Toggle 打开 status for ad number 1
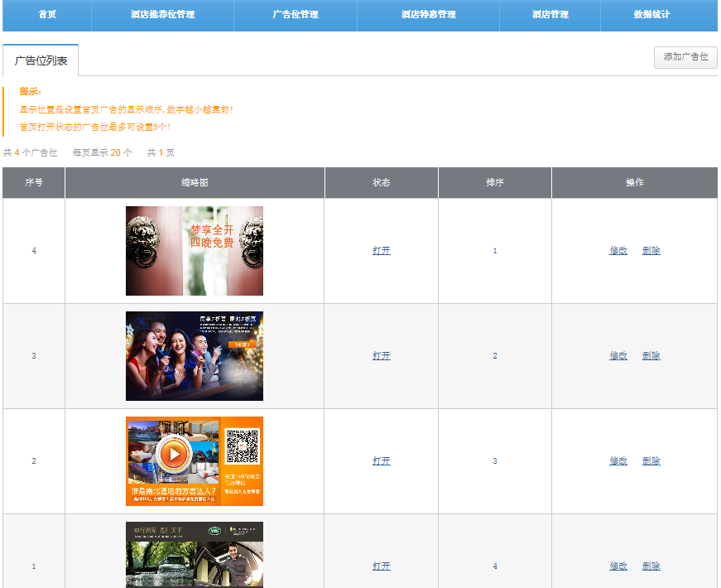721x588 pixels. (381, 566)
